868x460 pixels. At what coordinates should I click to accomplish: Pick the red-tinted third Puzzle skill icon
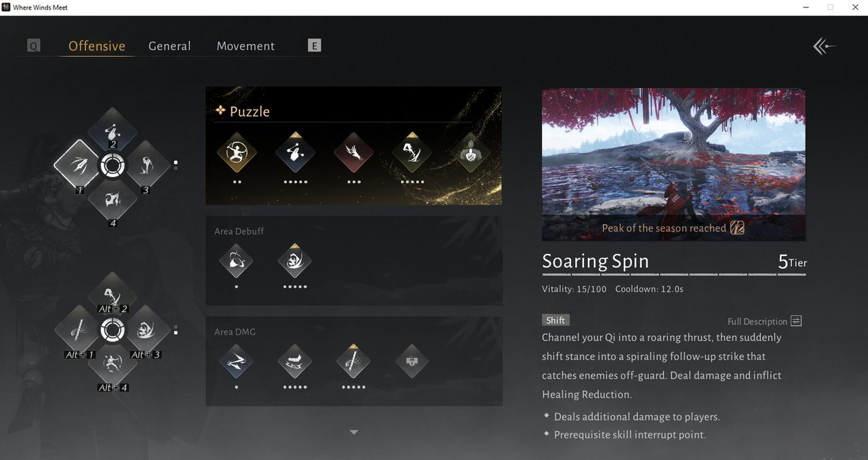point(353,152)
